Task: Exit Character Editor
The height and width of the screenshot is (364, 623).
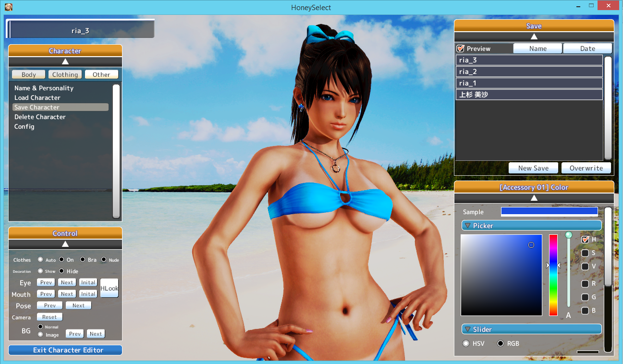Action: tap(65, 350)
